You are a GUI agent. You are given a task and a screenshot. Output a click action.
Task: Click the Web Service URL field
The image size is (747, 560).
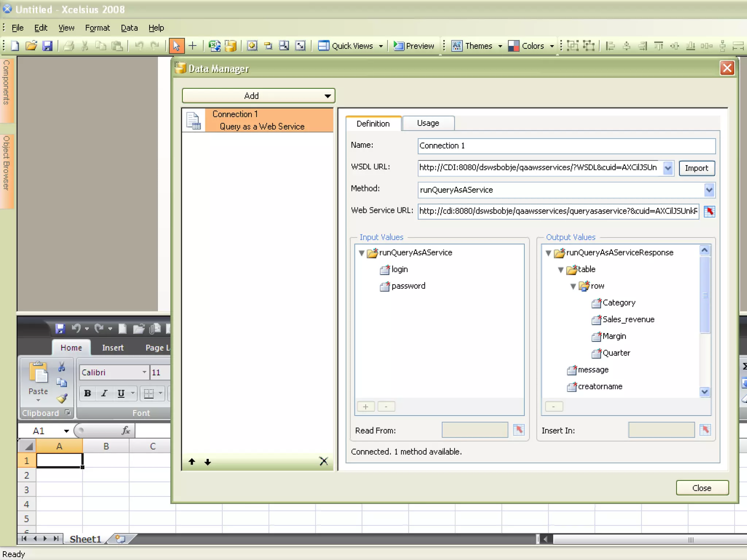tap(558, 211)
